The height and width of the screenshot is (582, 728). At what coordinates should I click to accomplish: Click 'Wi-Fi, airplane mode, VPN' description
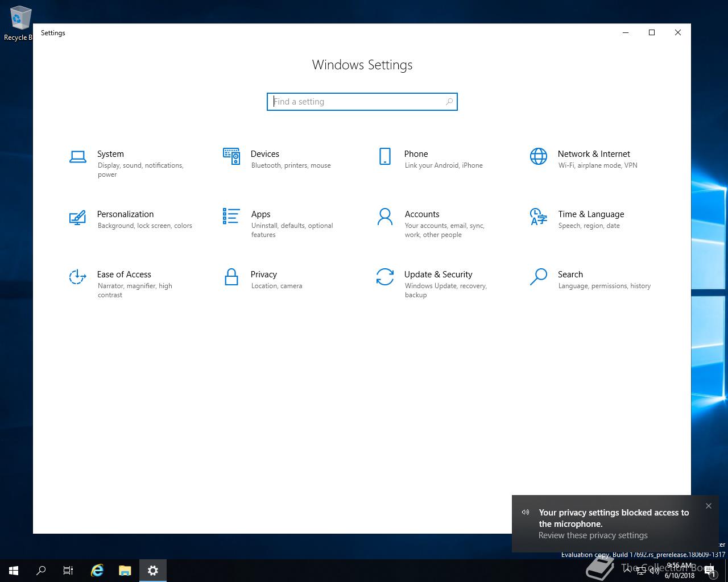pyautogui.click(x=598, y=165)
